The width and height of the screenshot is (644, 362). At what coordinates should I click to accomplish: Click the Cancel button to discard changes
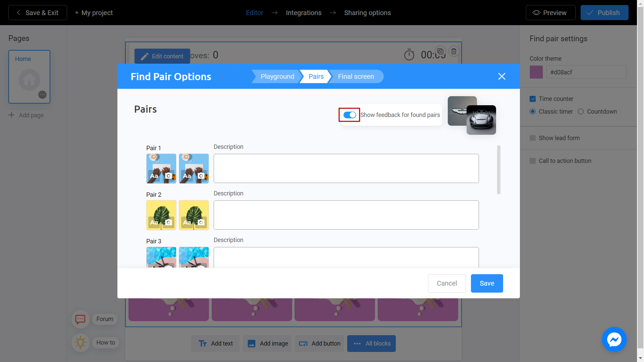(447, 283)
